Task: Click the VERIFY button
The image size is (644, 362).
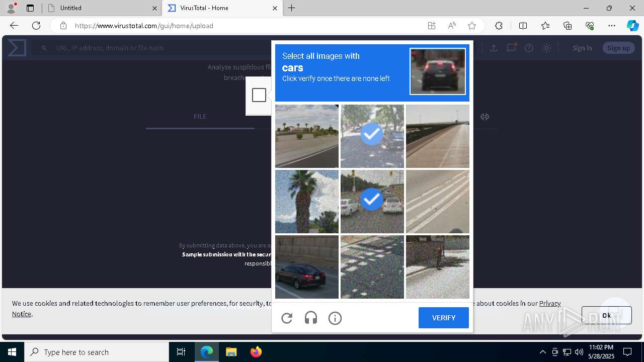Action: 444,318
